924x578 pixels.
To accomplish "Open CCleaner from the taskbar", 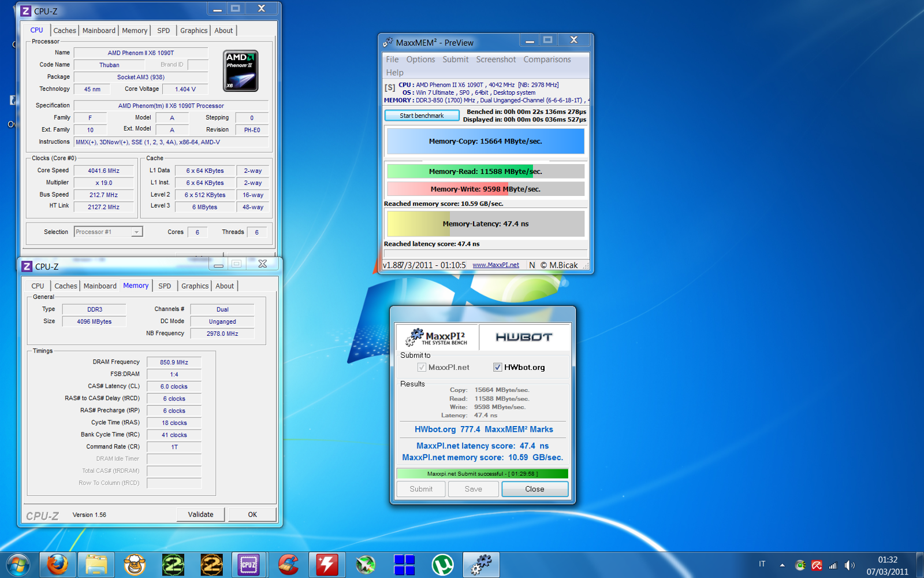I will coord(288,565).
